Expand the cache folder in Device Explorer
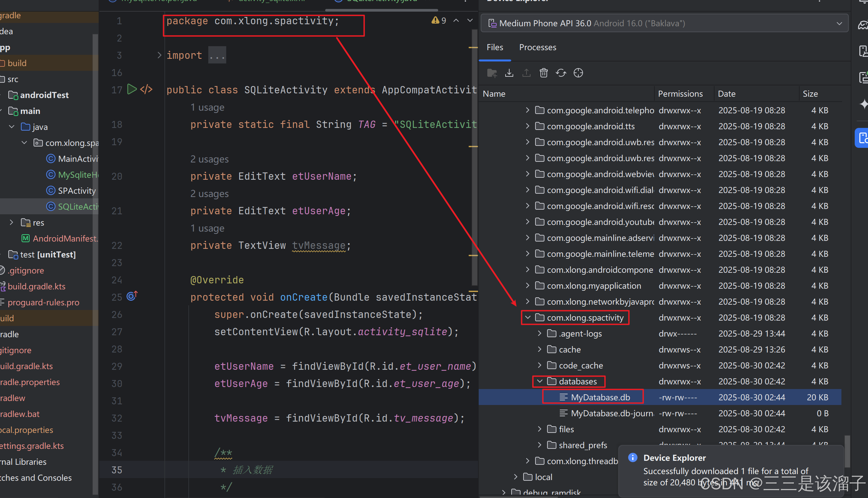Image resolution: width=868 pixels, height=498 pixels. [540, 349]
